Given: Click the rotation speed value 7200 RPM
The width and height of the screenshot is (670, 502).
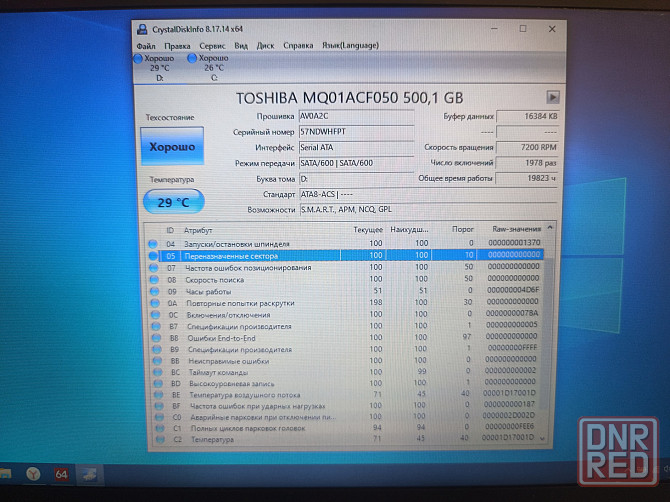Looking at the screenshot, I should tap(527, 147).
